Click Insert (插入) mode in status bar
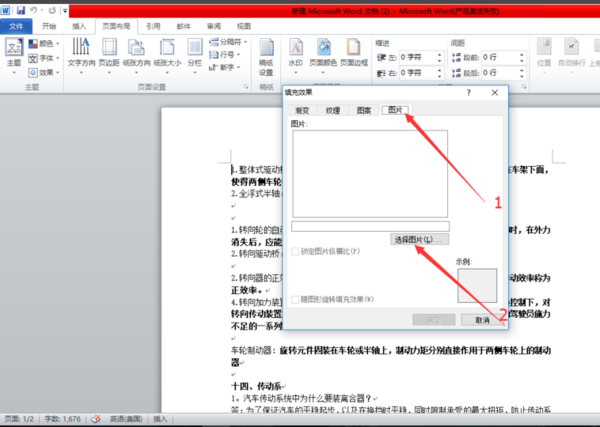 (160, 419)
